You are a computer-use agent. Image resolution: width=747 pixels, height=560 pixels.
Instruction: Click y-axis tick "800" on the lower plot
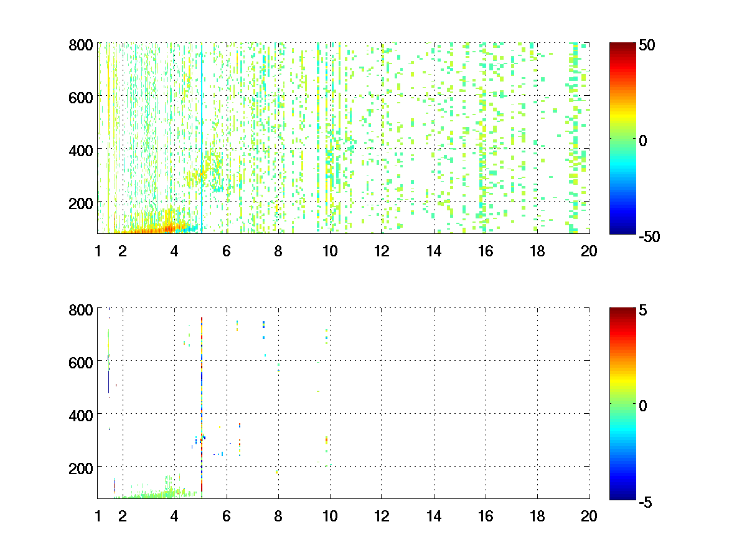pos(81,309)
